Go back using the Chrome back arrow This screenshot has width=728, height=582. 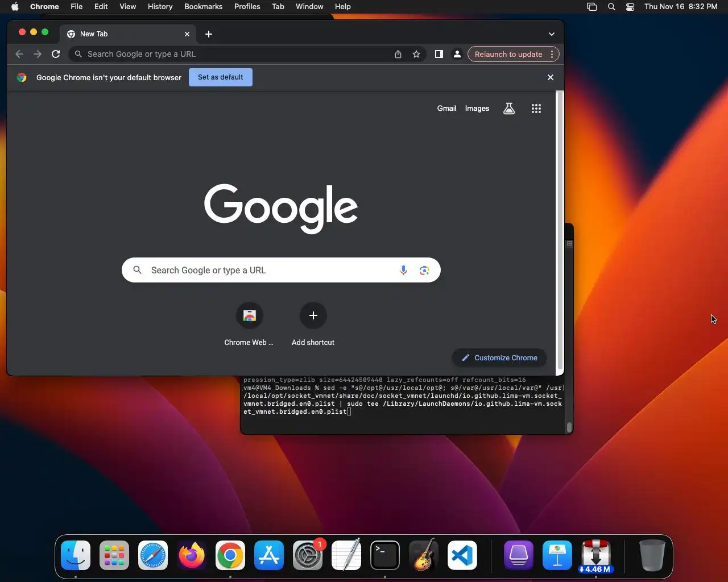(19, 54)
